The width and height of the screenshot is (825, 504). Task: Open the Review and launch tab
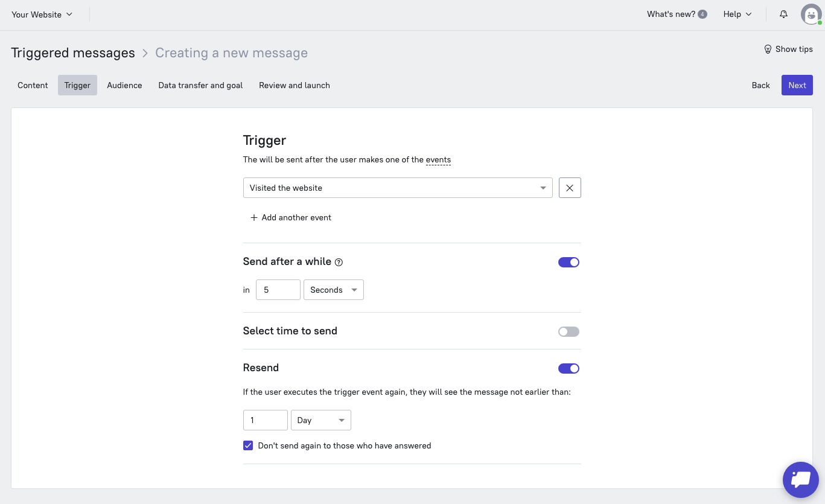295,85
